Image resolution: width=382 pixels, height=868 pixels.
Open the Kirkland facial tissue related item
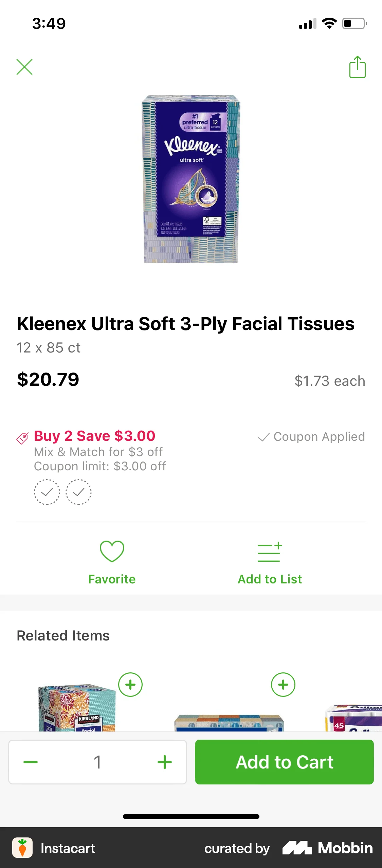[x=77, y=708]
